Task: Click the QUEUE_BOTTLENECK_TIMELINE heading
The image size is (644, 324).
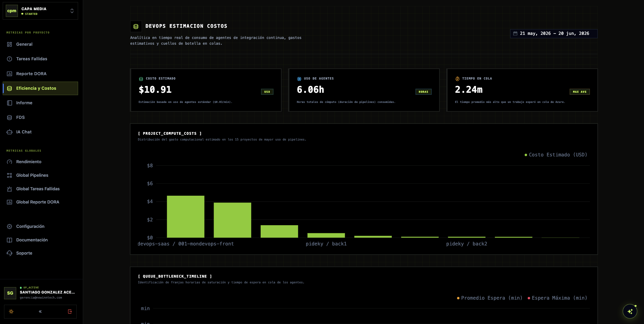Action: pos(175,276)
